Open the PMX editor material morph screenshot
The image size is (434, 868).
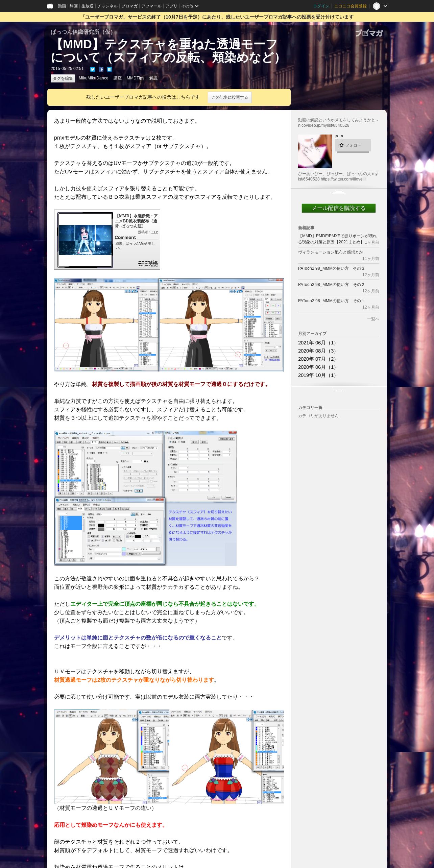(x=145, y=498)
